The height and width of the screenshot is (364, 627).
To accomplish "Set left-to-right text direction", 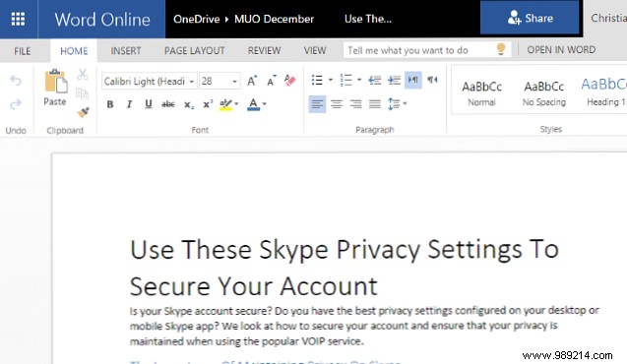I will click(x=413, y=81).
